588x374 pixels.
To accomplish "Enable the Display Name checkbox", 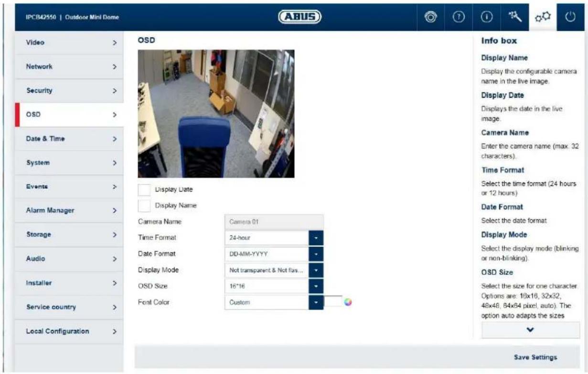I will pos(144,206).
